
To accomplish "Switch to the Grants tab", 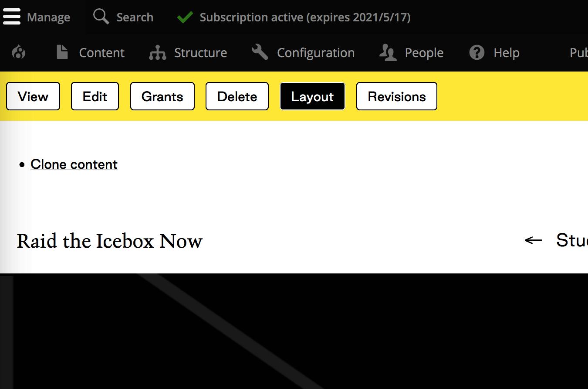I will coord(162,96).
